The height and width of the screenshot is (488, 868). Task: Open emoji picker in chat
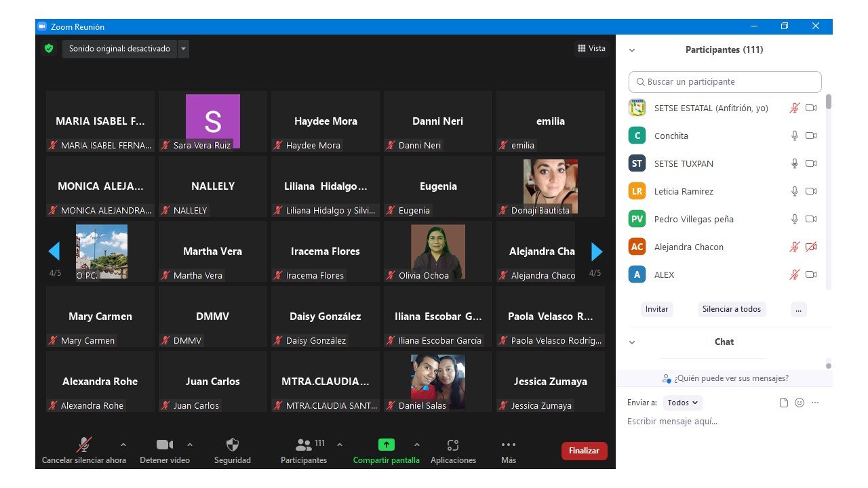[800, 403]
